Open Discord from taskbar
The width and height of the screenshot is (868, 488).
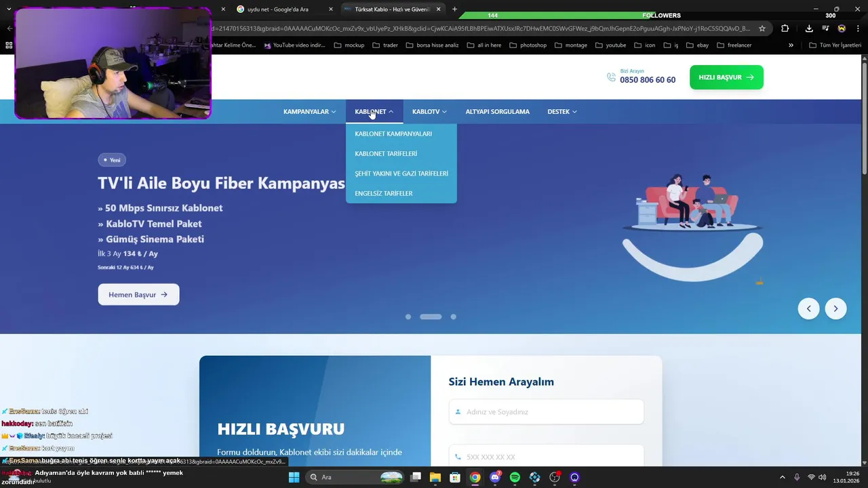click(x=495, y=477)
